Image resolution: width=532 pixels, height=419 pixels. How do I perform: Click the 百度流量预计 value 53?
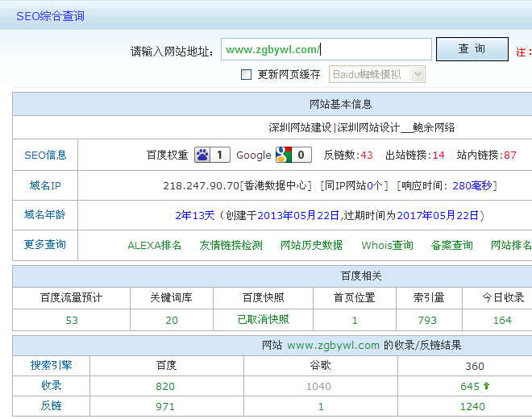pos(72,320)
